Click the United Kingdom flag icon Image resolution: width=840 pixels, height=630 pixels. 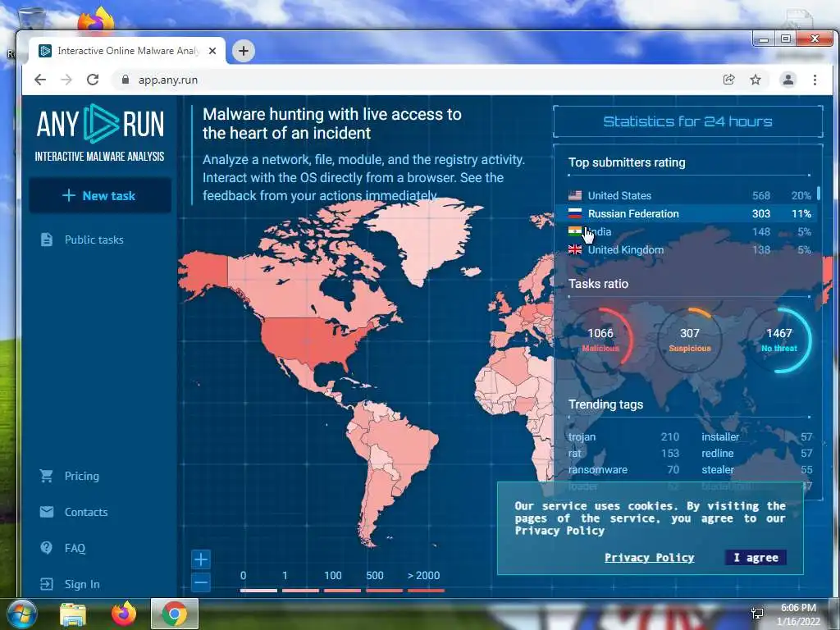coord(575,249)
